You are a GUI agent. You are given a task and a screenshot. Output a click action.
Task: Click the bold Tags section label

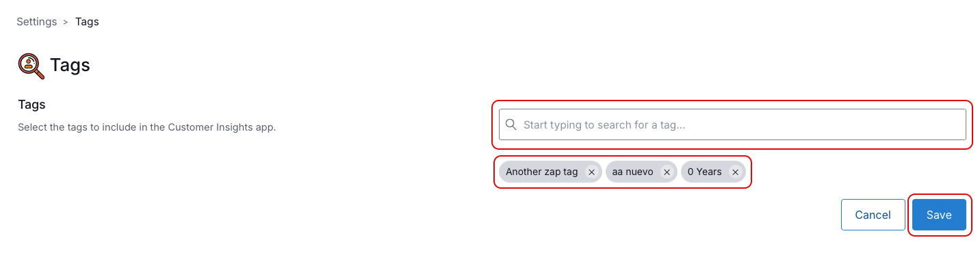coord(31,105)
